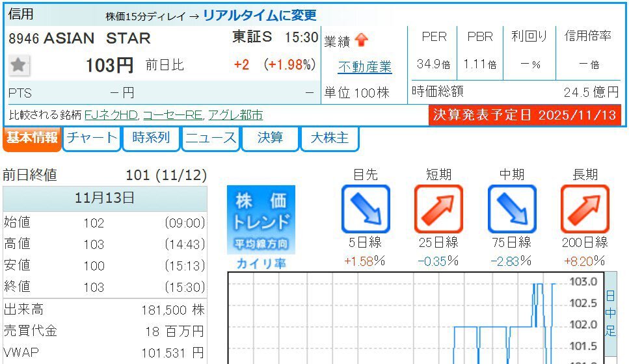Click the 目先 5日線 down-arrow trend icon

[366, 209]
